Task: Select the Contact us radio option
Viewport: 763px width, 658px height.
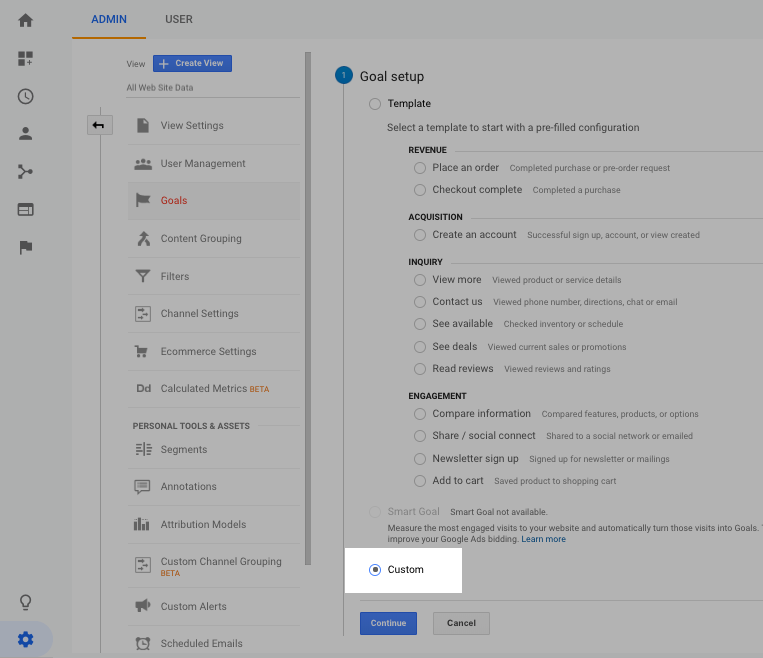Action: [419, 302]
